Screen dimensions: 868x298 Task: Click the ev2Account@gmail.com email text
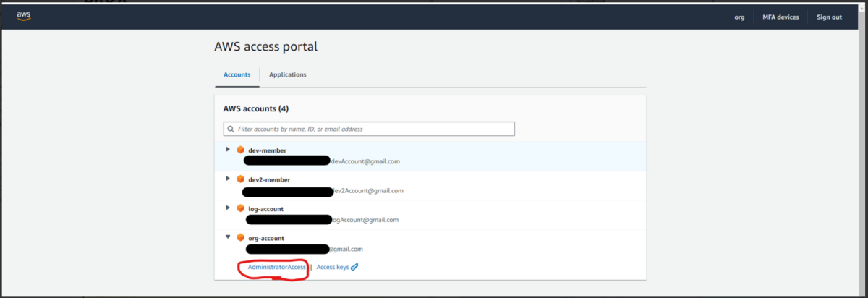click(x=368, y=191)
